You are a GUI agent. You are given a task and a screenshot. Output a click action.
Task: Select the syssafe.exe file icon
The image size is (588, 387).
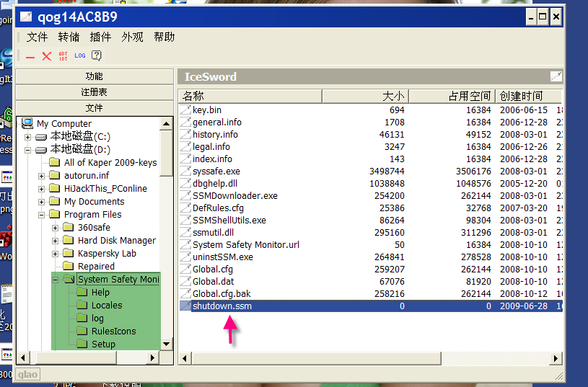pyautogui.click(x=185, y=172)
